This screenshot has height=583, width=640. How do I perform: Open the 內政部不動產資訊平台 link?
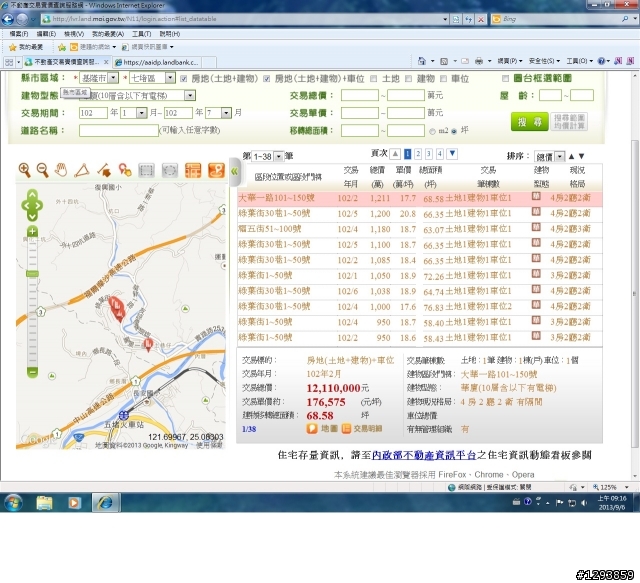pos(424,455)
